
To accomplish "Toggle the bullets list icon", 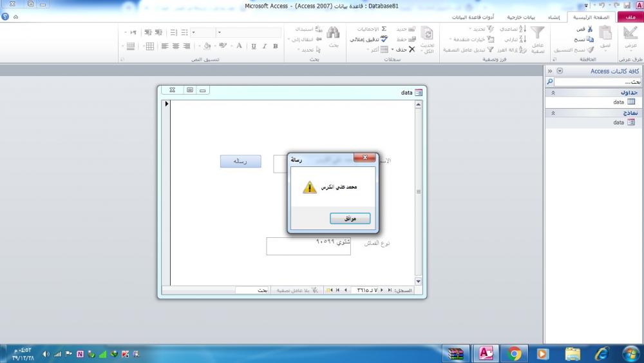I will pos(184,32).
